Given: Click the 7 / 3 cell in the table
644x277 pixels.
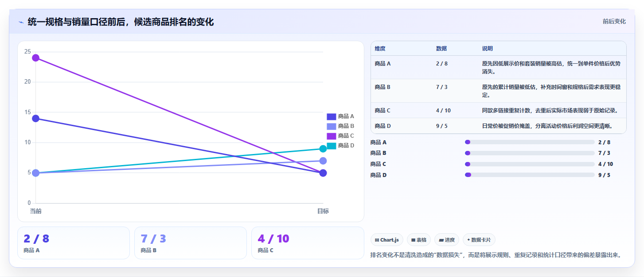Looking at the screenshot, I should click(442, 87).
